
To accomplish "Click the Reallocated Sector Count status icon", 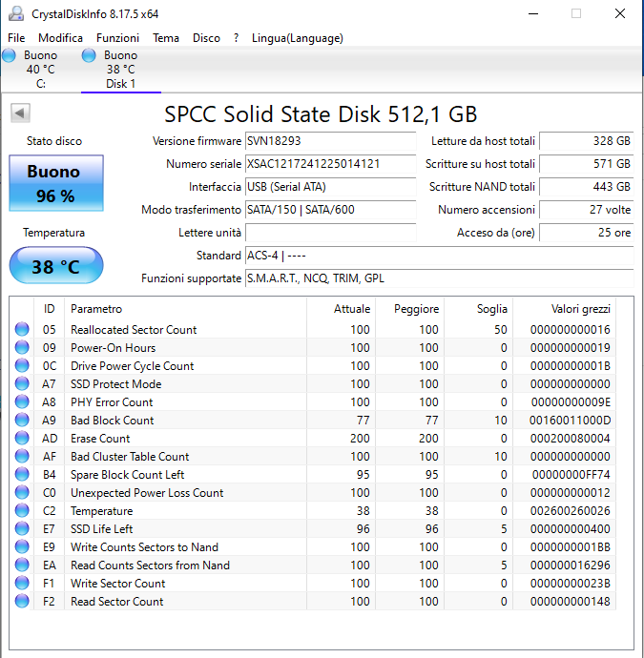I will coord(22,330).
